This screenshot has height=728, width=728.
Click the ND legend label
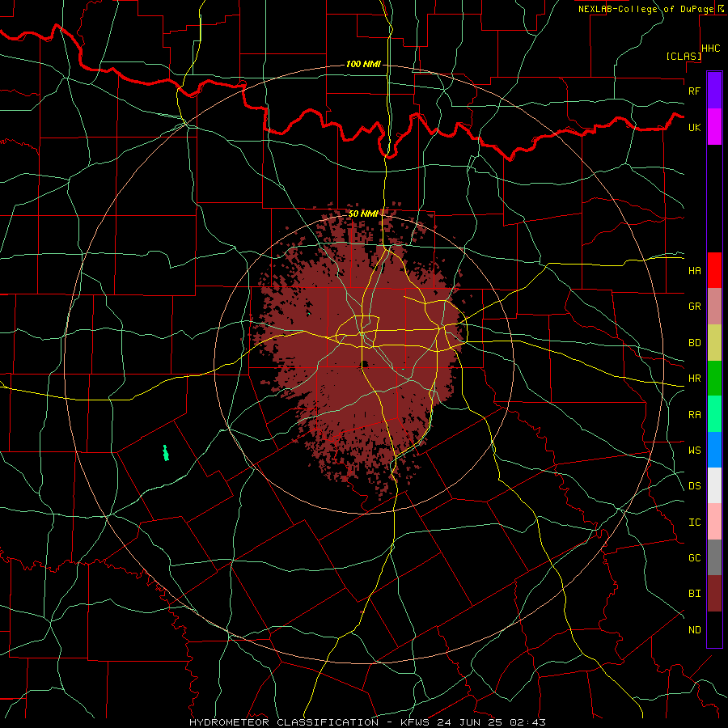pos(694,630)
